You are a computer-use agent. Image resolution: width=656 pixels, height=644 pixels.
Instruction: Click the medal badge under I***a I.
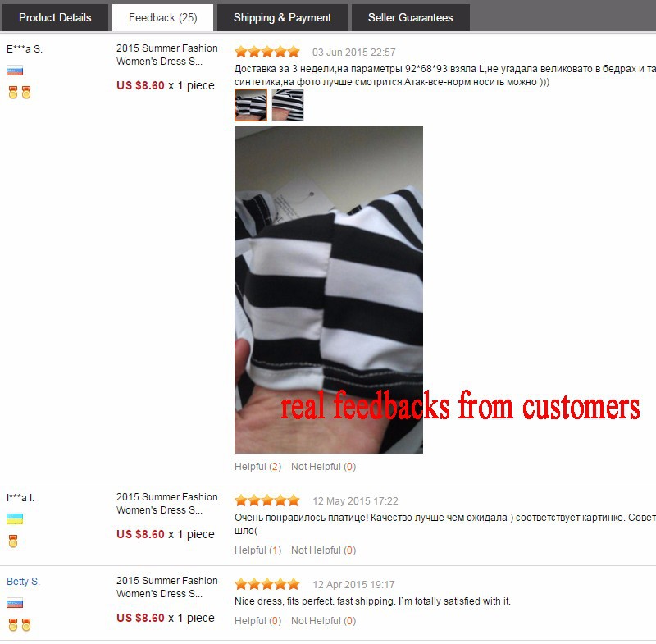13,541
